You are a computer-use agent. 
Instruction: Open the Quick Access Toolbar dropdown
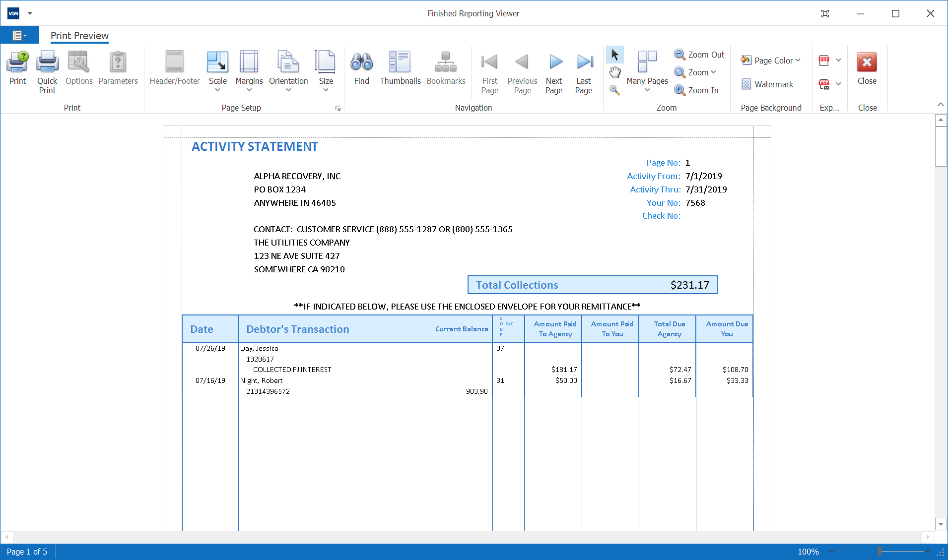(x=30, y=13)
